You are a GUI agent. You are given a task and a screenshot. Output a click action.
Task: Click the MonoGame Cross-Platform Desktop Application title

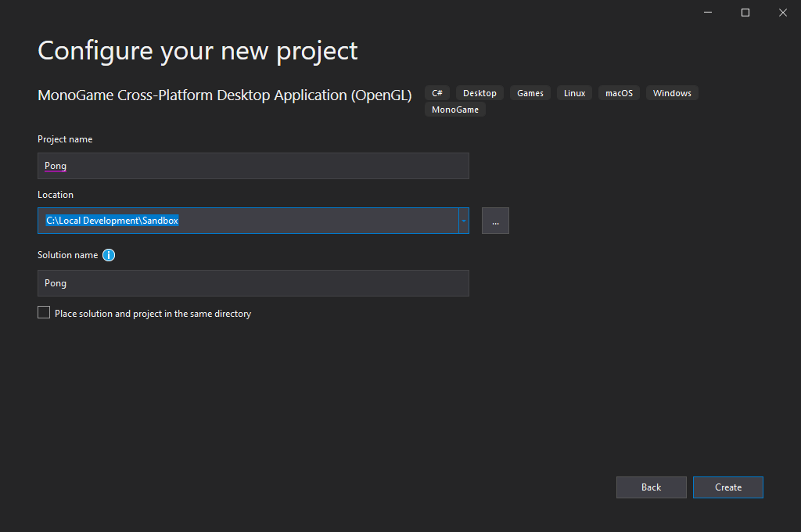[224, 95]
